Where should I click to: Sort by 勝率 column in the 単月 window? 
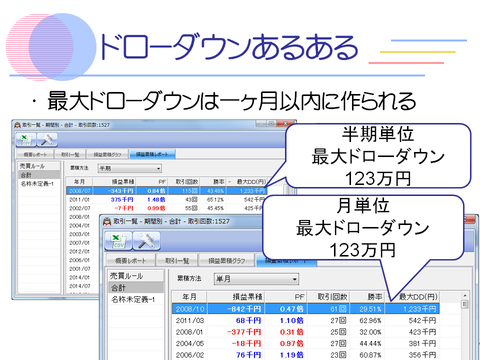[x=367, y=297]
